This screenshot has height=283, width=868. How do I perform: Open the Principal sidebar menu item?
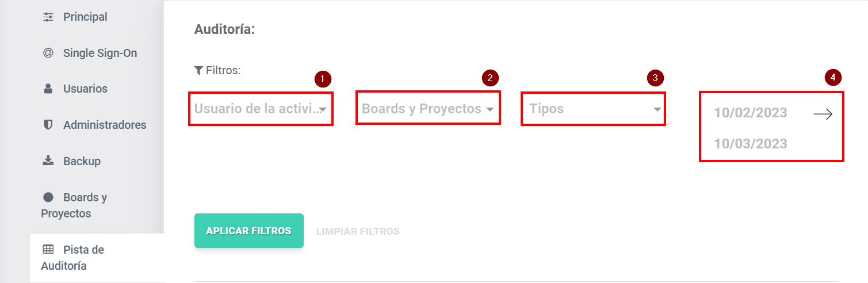coord(85,17)
